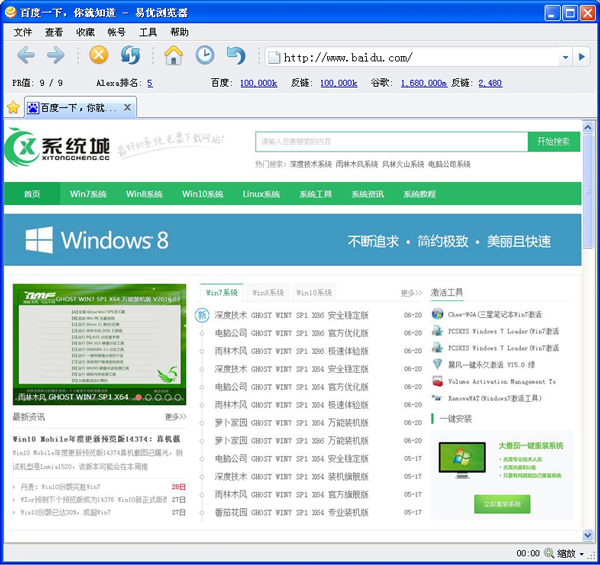Click the site search input field
The image size is (600, 565).
[391, 142]
